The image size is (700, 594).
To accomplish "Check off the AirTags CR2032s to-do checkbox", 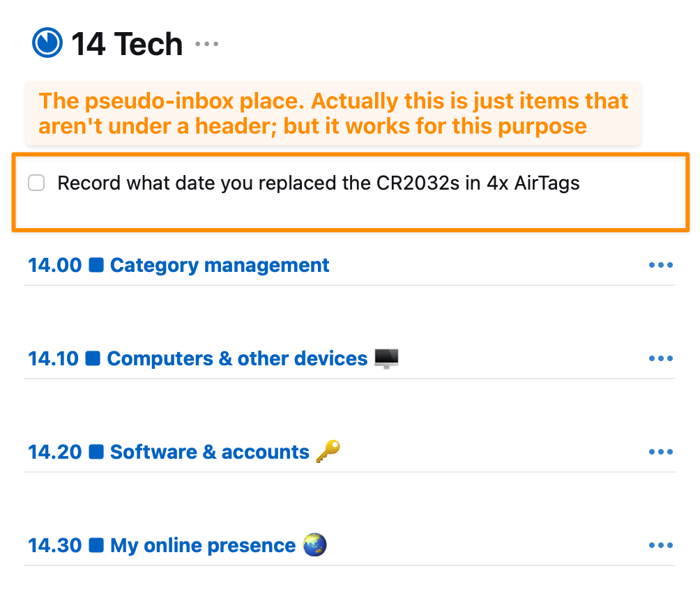I will click(x=36, y=183).
